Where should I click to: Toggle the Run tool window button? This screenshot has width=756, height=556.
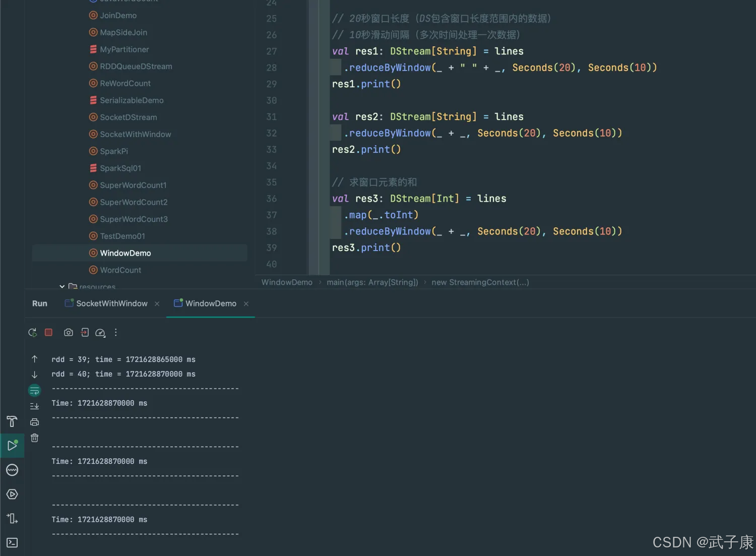click(x=12, y=446)
